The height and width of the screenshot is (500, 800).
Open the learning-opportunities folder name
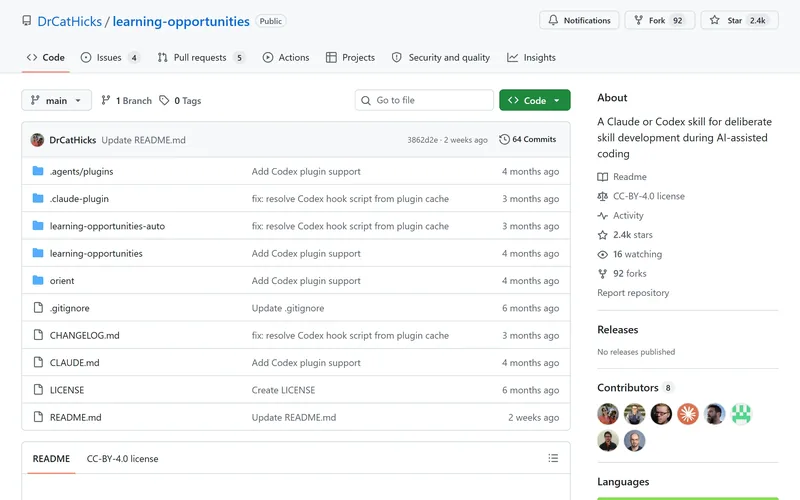pos(96,253)
